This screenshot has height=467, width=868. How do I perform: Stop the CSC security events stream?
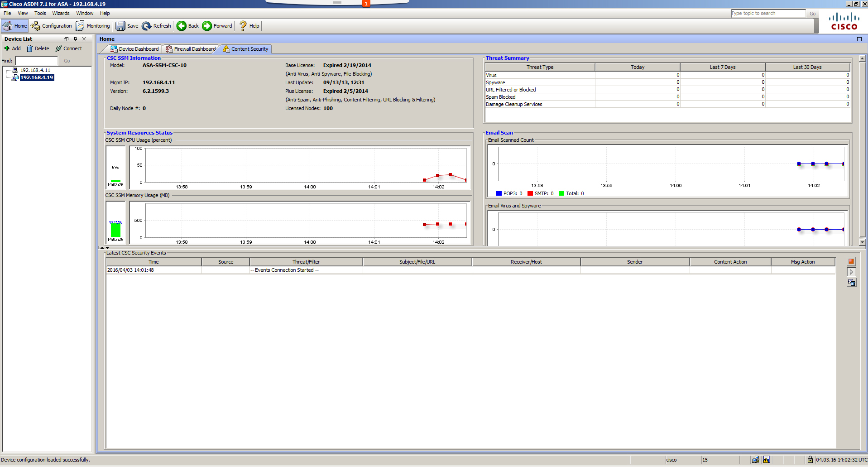(851, 261)
